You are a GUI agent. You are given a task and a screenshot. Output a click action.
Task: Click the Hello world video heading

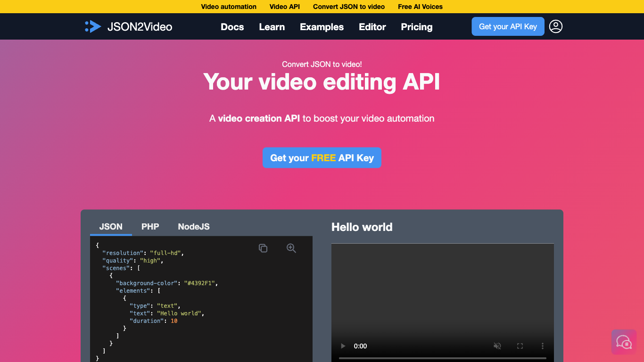[x=362, y=227]
